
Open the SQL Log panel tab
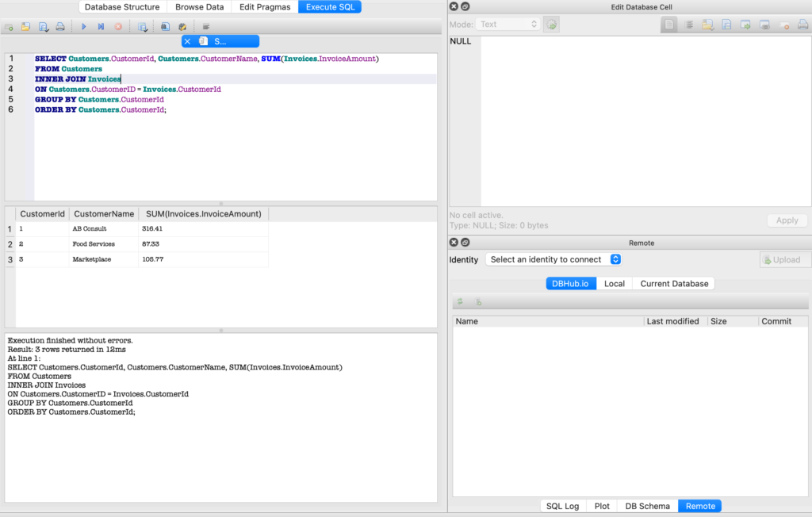click(562, 506)
